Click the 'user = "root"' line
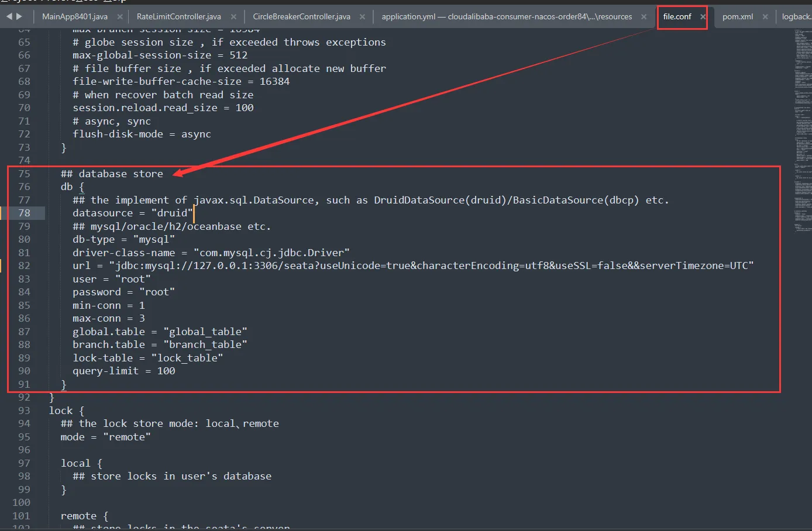812x531 pixels. tap(112, 279)
